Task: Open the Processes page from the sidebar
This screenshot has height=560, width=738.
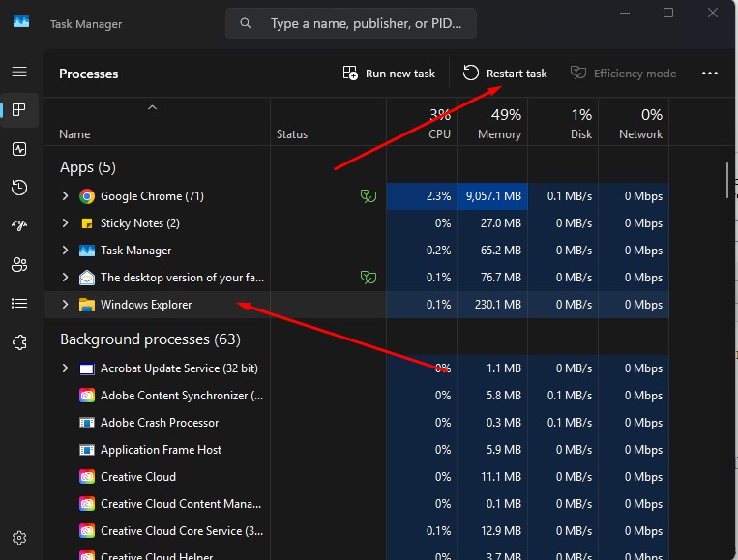Action: click(19, 110)
